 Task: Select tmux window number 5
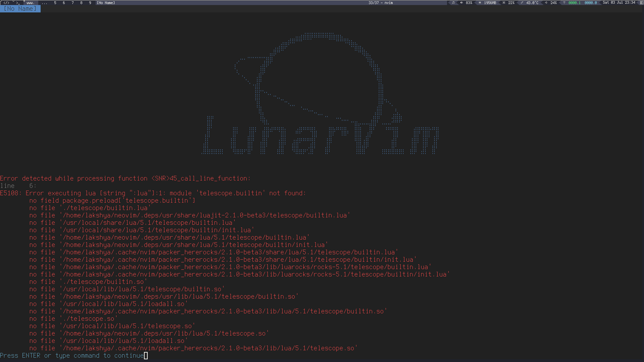pos(55,3)
